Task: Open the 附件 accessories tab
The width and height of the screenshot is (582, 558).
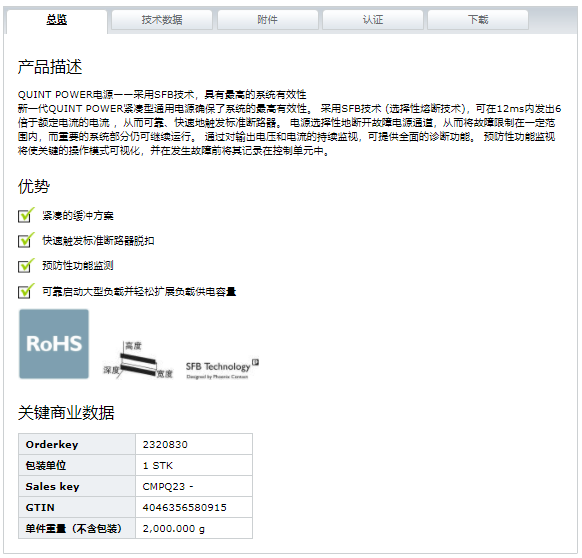Action: pos(268,20)
